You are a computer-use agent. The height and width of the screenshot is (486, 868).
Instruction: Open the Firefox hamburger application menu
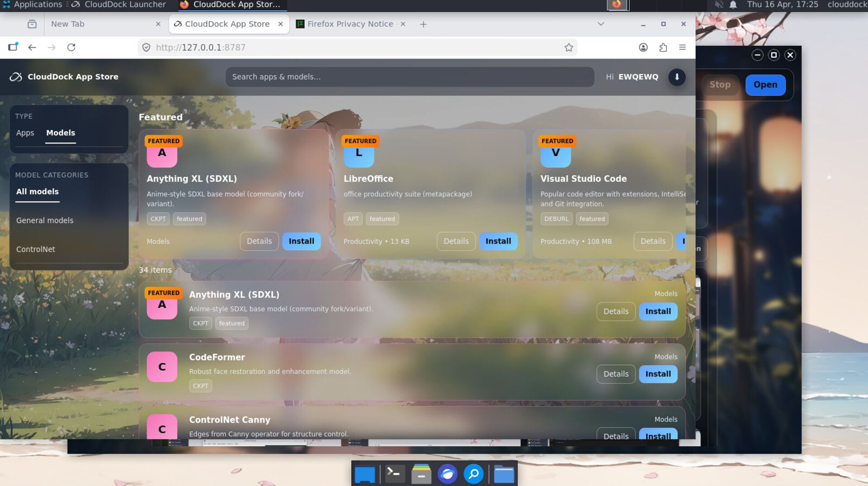[x=682, y=48]
